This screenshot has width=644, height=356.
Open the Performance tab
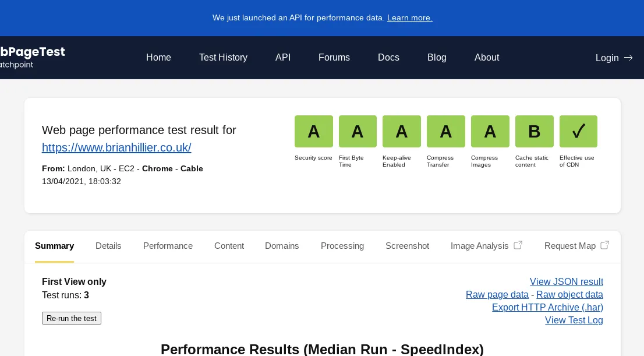[168, 246]
